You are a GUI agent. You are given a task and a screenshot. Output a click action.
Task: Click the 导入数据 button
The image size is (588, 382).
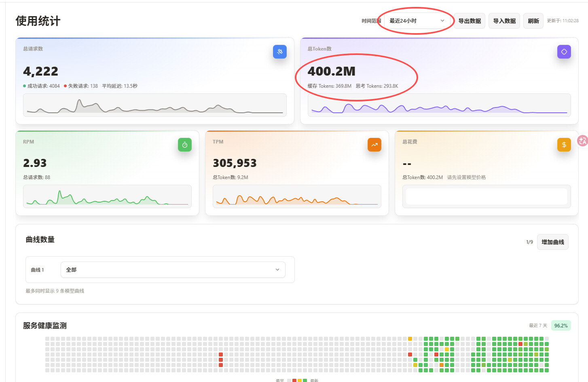coord(504,21)
